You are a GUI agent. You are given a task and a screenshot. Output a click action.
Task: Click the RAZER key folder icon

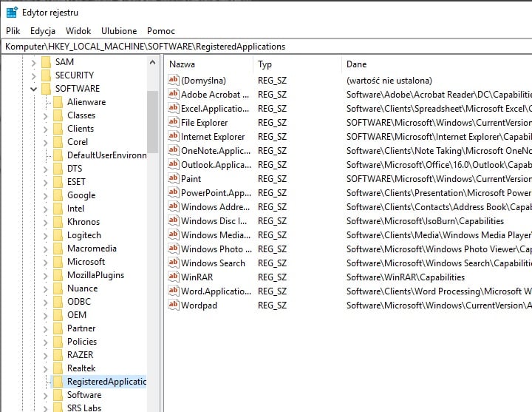[58, 355]
